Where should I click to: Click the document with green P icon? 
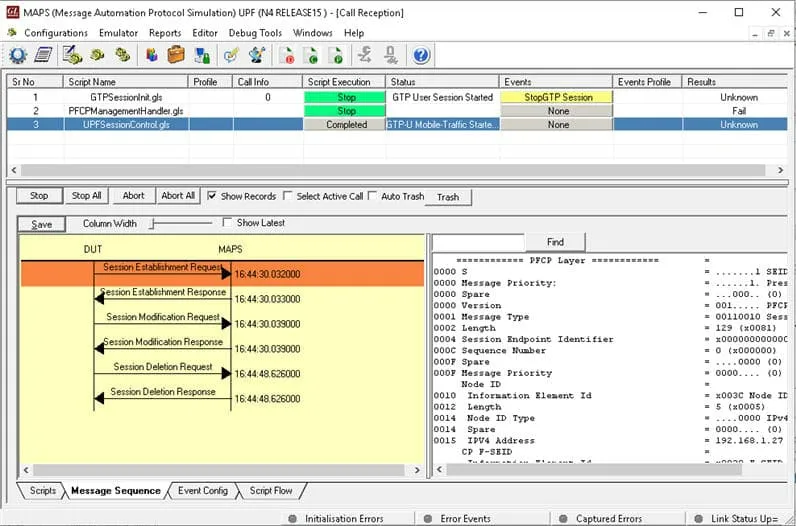click(336, 55)
